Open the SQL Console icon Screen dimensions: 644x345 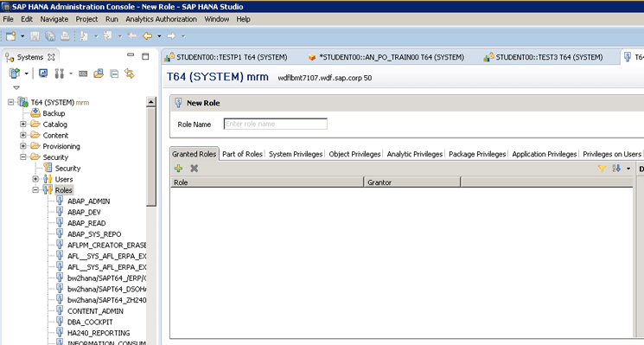click(83, 74)
